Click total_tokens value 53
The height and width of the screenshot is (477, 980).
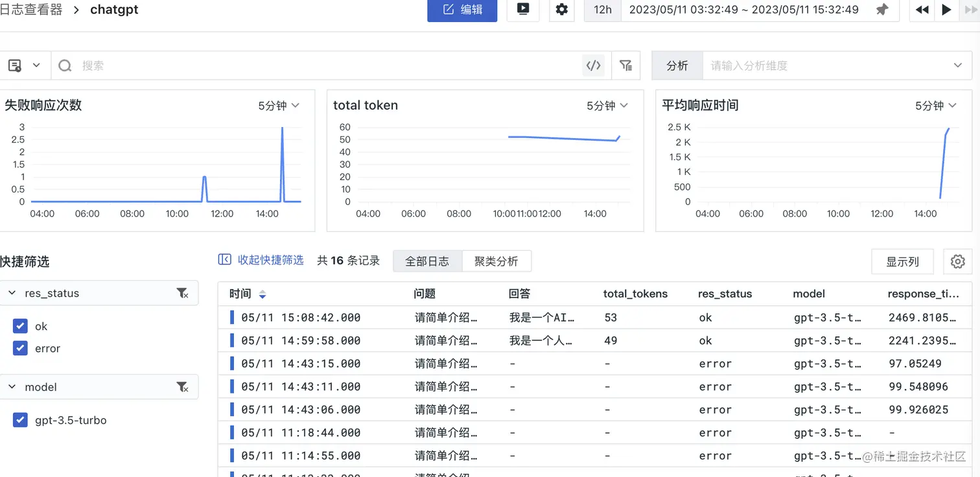(x=610, y=318)
